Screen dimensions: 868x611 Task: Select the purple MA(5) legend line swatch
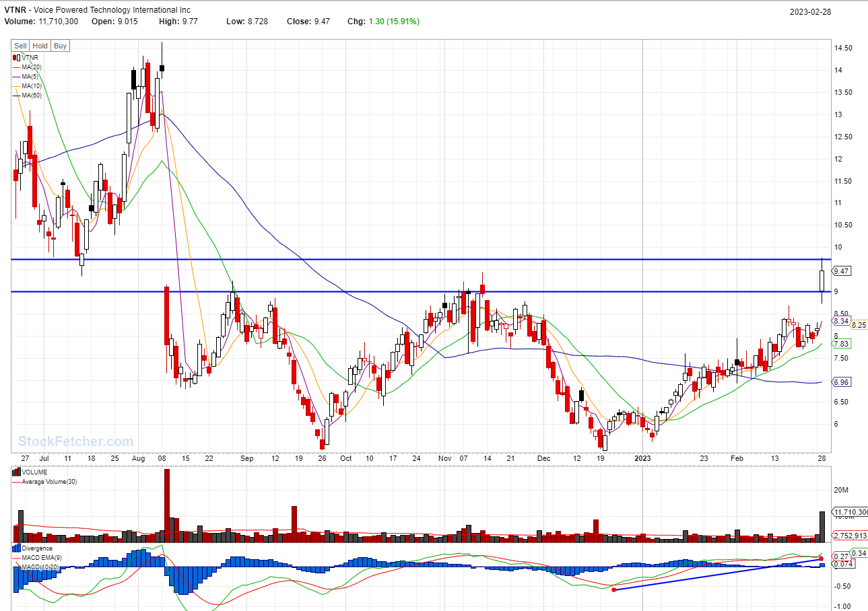coord(17,77)
